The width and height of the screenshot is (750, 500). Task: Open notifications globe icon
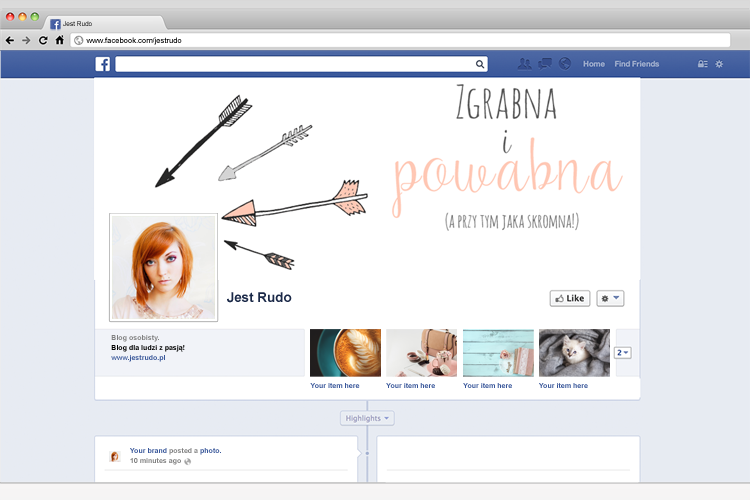[x=565, y=64]
